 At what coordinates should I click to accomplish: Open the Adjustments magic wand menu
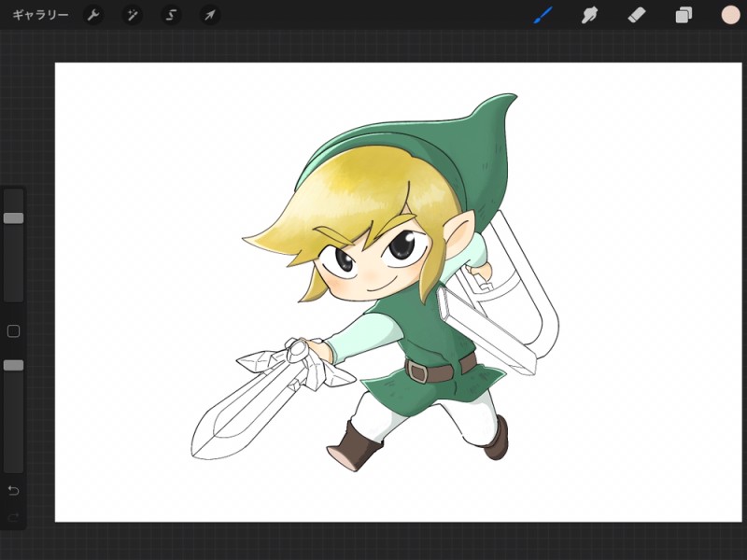tap(132, 15)
